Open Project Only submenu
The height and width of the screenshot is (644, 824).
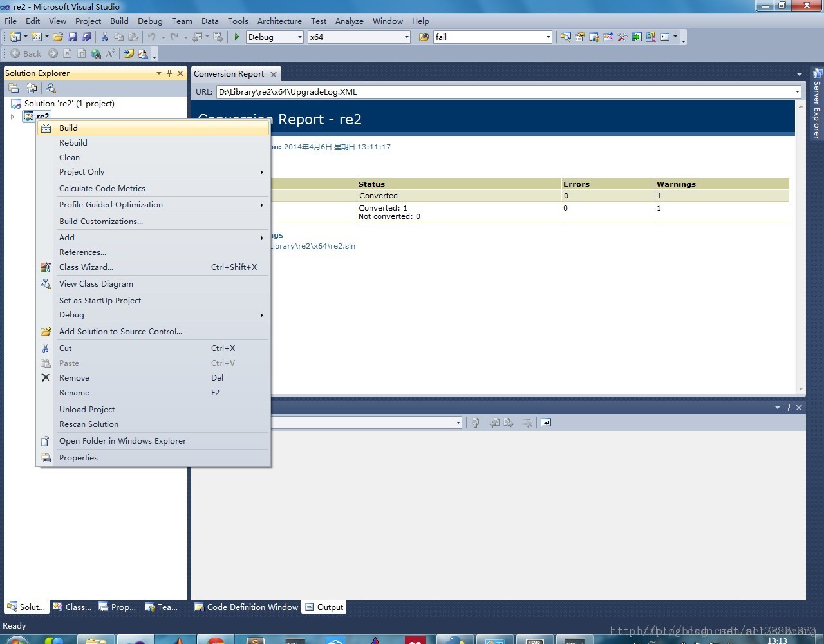tap(153, 172)
